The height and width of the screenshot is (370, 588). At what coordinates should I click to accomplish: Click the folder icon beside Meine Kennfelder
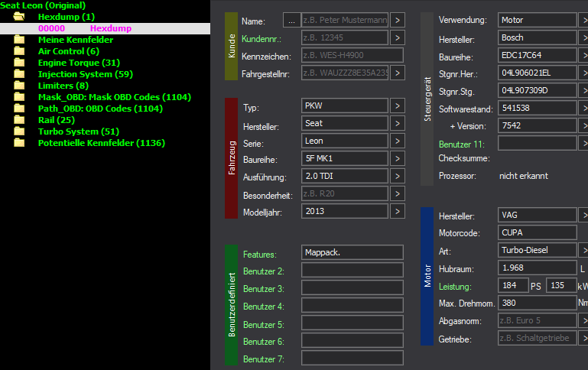pos(19,39)
